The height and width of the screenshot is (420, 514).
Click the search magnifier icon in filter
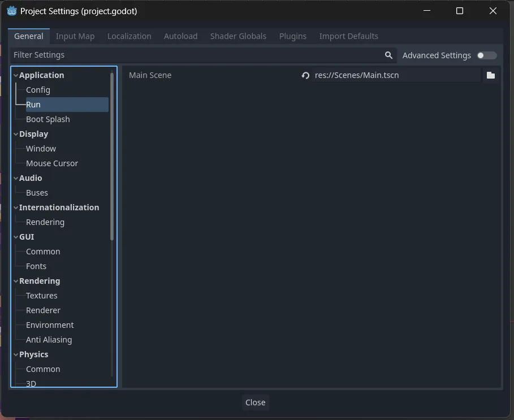point(388,55)
